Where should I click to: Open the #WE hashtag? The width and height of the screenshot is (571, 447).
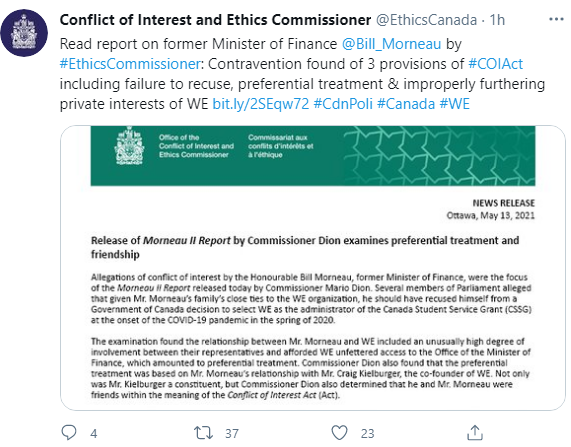(x=454, y=104)
